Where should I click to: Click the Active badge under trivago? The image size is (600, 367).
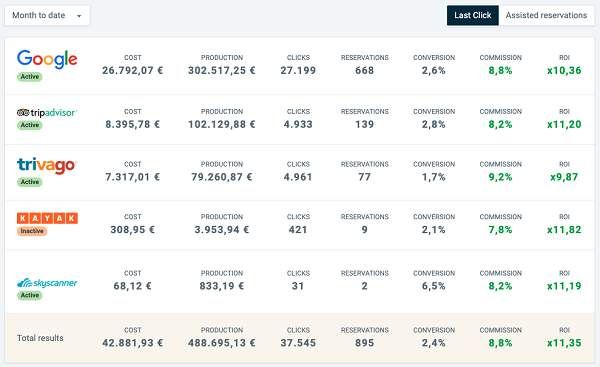pos(29,182)
